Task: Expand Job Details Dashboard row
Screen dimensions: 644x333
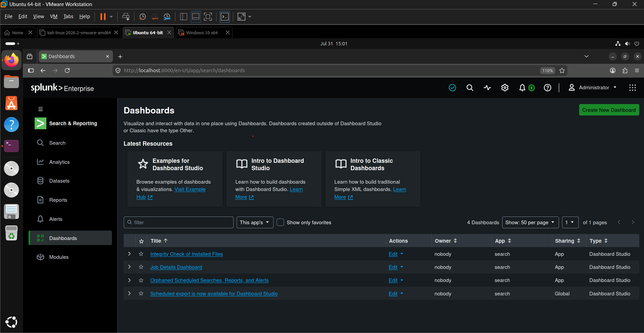Action: click(x=129, y=267)
